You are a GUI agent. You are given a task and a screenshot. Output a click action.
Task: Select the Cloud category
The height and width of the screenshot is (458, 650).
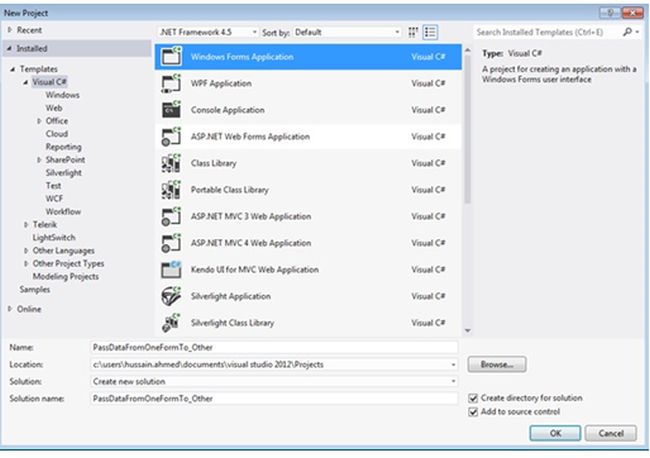(x=57, y=134)
